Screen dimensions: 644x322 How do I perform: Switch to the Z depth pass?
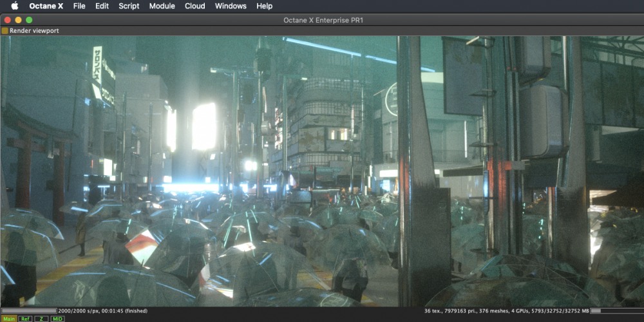coord(41,318)
